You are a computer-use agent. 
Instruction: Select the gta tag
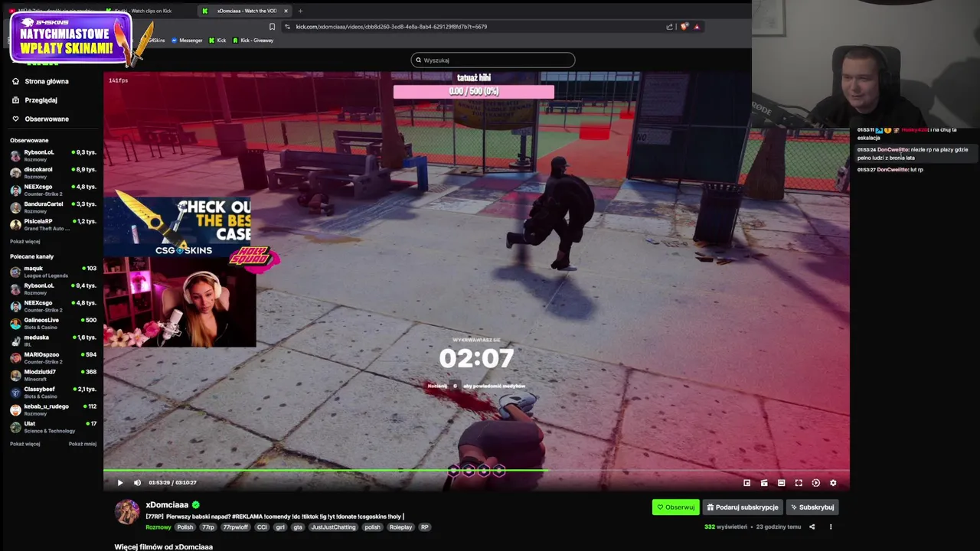[x=298, y=527]
